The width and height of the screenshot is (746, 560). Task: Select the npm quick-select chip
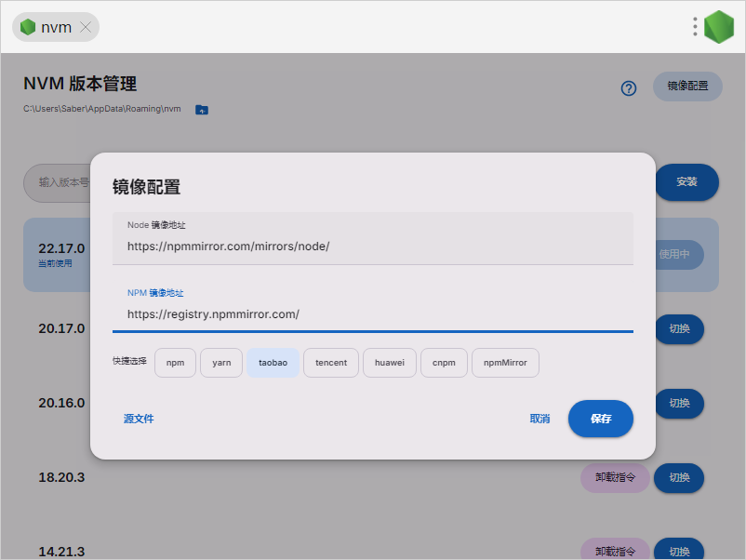[x=175, y=363]
